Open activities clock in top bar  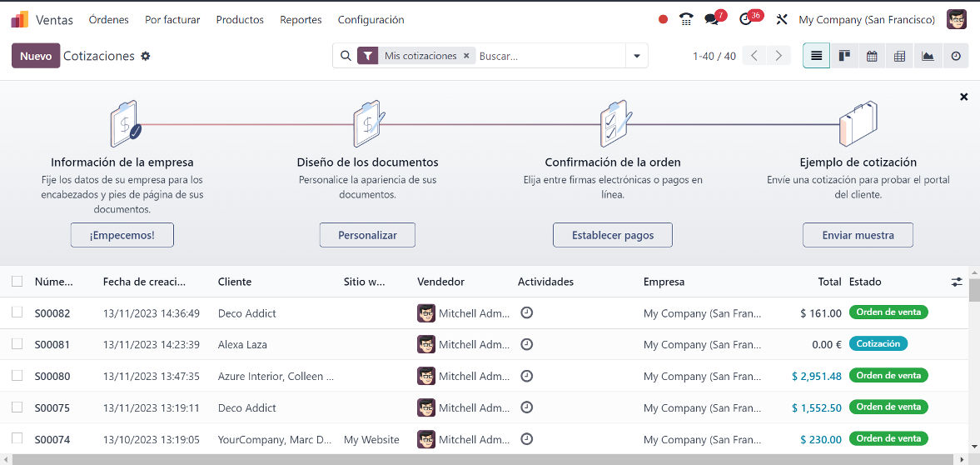pyautogui.click(x=746, y=19)
